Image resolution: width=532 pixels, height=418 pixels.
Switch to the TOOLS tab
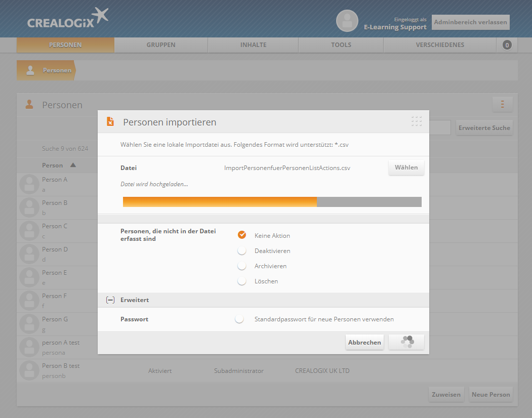[341, 45]
